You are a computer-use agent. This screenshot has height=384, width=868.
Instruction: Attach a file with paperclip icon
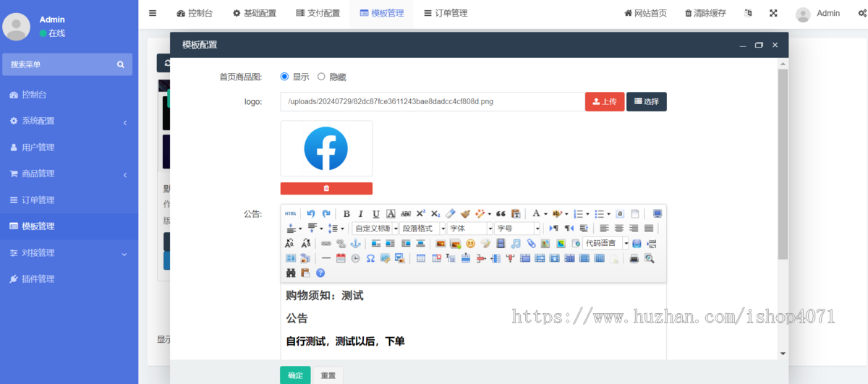pos(531,244)
